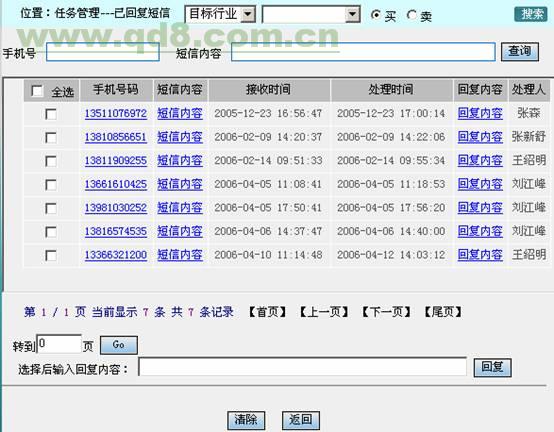Click the 清除 clear button
The image size is (554, 432).
pyautogui.click(x=246, y=420)
